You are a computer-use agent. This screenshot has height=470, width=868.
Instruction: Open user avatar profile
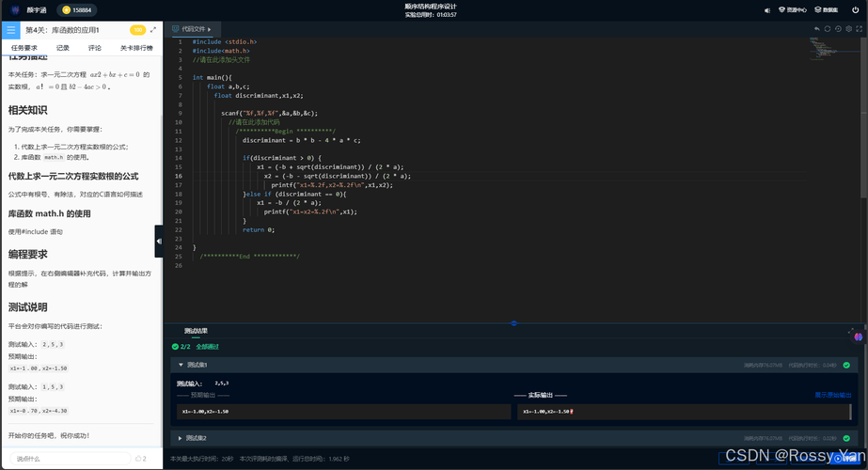tap(15, 10)
